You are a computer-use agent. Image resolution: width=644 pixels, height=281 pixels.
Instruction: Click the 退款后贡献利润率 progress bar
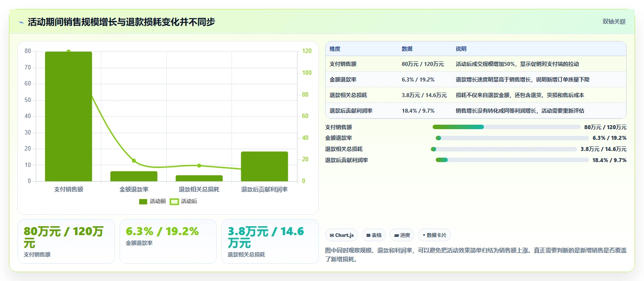tap(512, 160)
